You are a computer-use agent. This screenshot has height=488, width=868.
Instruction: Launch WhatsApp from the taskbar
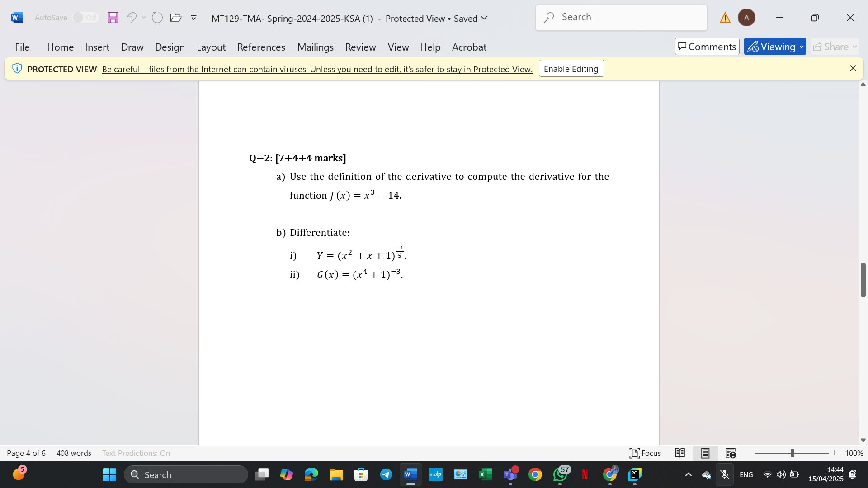[x=560, y=474]
